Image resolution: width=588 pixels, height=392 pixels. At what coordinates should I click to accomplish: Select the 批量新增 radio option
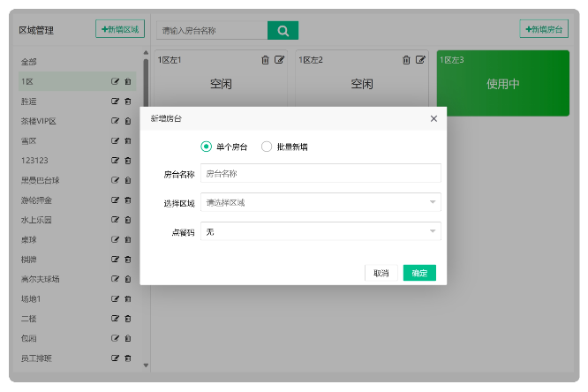pos(267,147)
